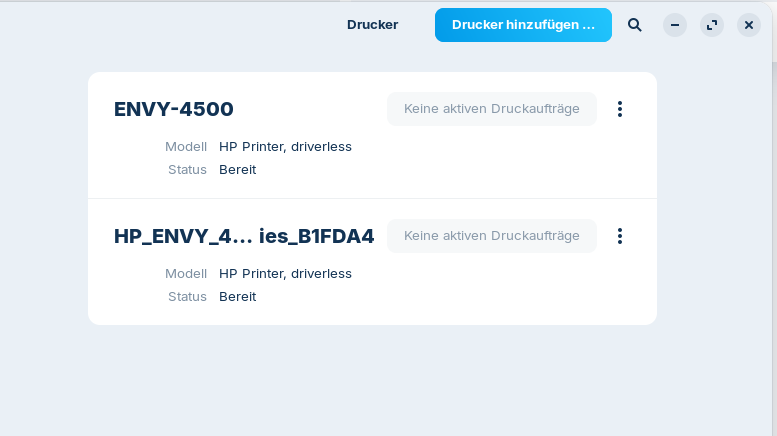Close the printer settings window

[749, 25]
